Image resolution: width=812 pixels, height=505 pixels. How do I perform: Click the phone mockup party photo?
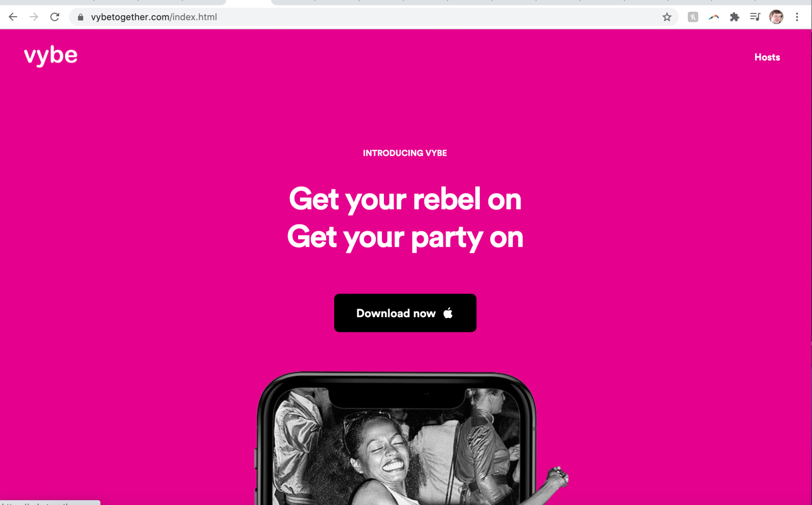(397, 447)
